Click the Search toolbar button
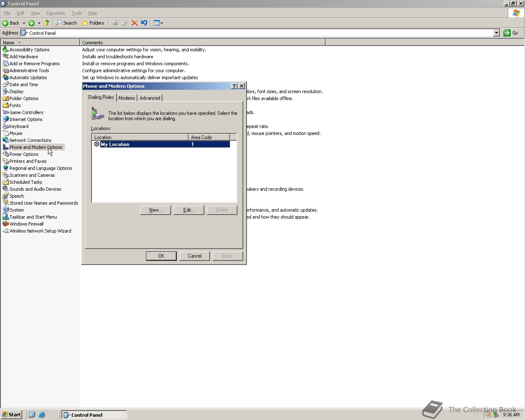 pyautogui.click(x=66, y=23)
